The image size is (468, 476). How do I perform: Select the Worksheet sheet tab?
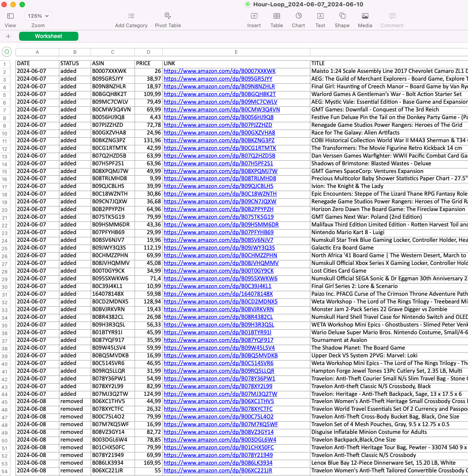[x=48, y=36]
